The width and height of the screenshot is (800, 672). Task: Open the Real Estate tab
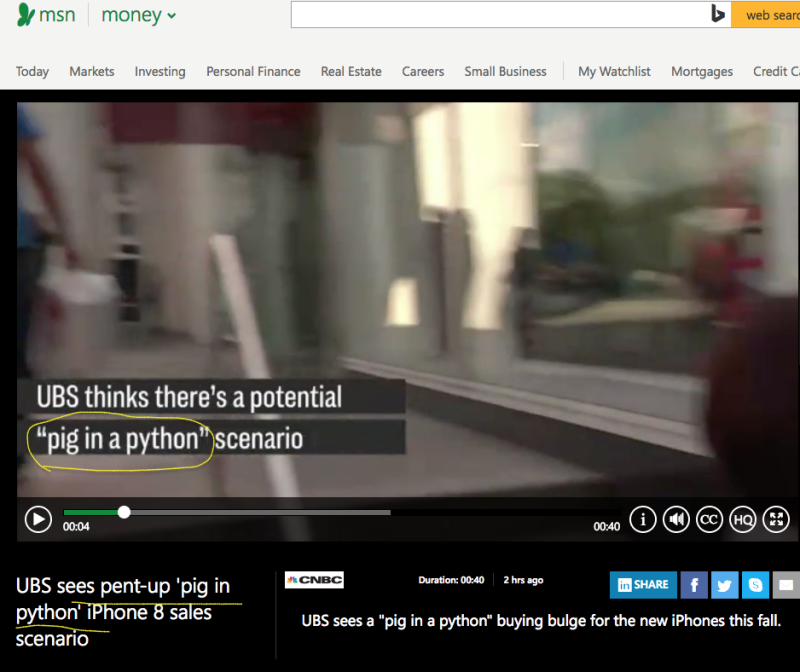coord(351,71)
